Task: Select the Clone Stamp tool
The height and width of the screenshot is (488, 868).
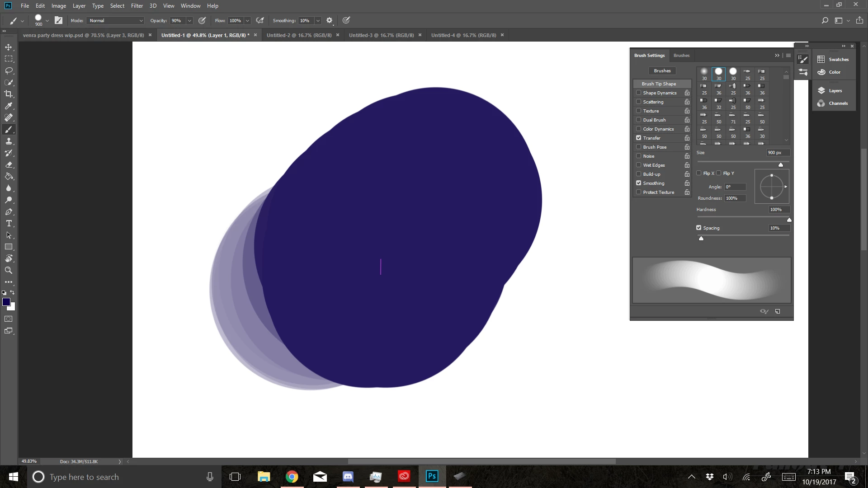Action: point(9,141)
